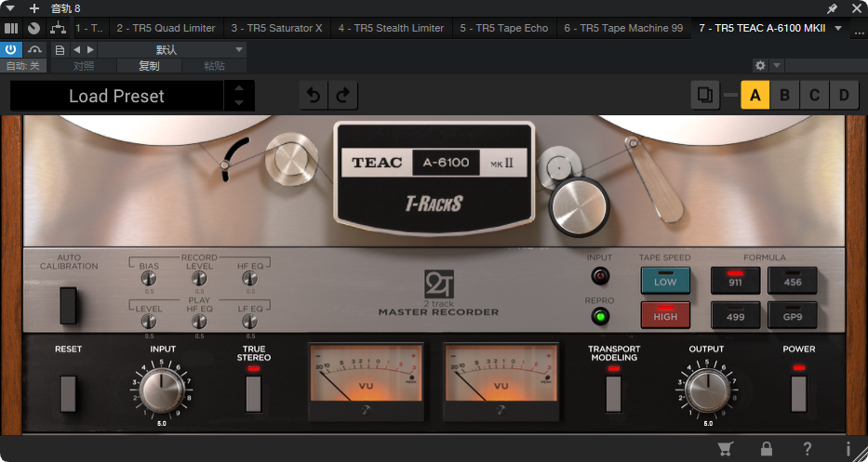Pin the plugin window

point(832,8)
